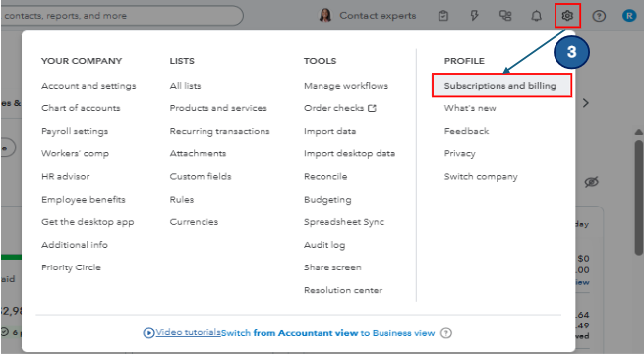Open Chart of accounts
Viewport: 644px width, 355px height.
tap(81, 108)
